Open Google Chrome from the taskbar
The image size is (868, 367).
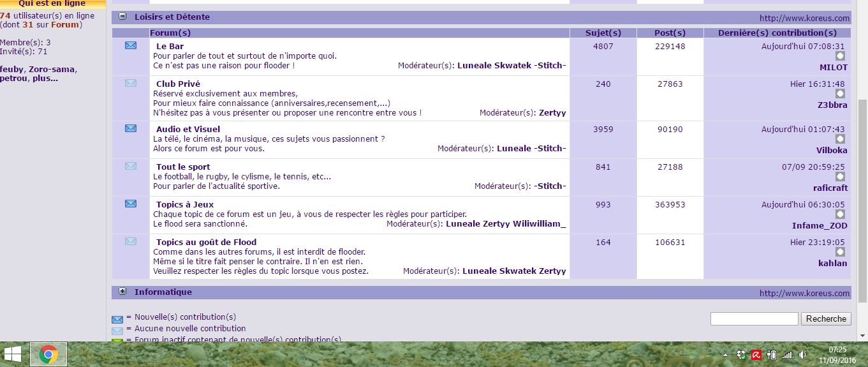(48, 354)
